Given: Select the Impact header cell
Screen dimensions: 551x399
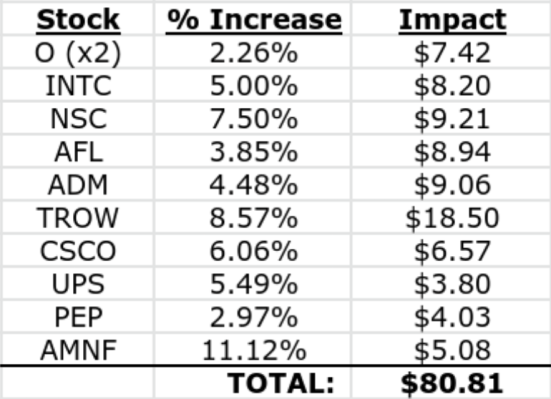Looking at the screenshot, I should 452,19.
